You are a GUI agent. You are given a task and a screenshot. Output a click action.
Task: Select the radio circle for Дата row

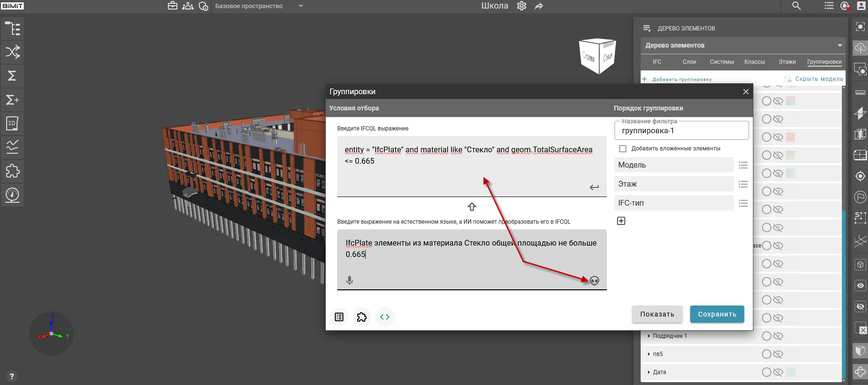767,372
